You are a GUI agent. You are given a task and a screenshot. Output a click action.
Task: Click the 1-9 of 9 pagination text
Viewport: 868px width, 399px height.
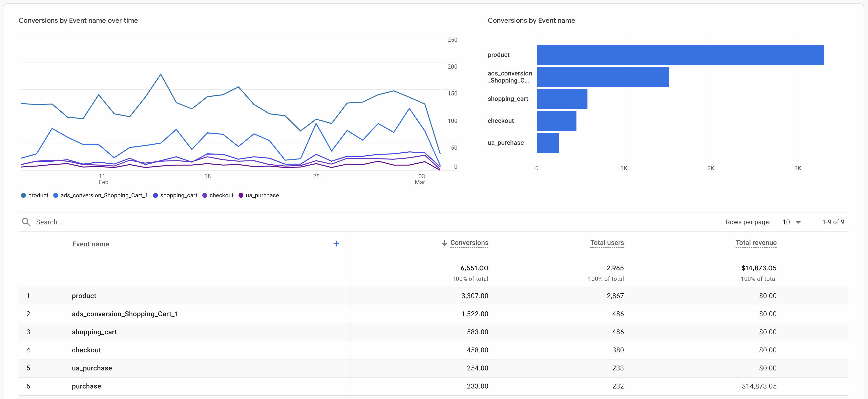[833, 222]
